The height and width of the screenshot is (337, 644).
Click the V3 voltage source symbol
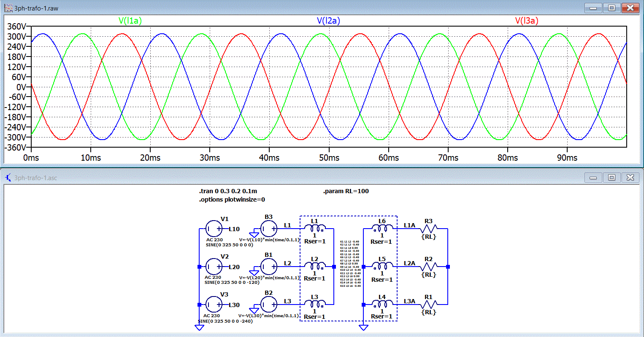click(x=214, y=305)
